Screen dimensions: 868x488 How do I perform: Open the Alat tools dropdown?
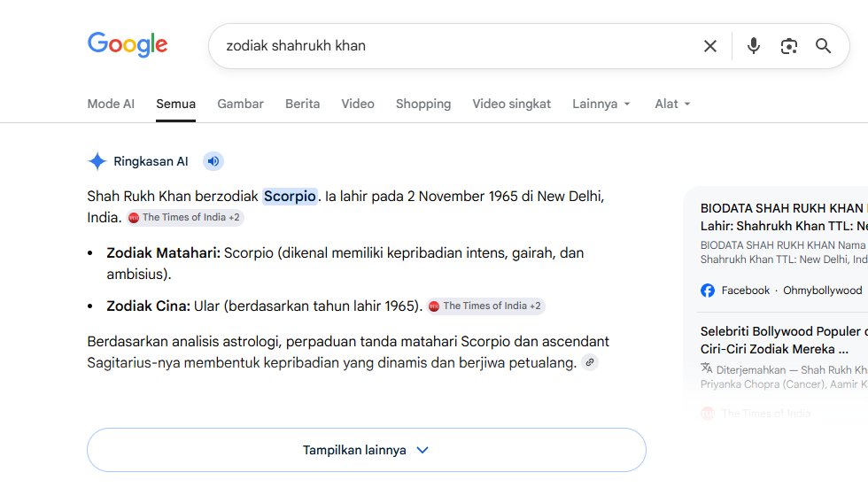(672, 104)
